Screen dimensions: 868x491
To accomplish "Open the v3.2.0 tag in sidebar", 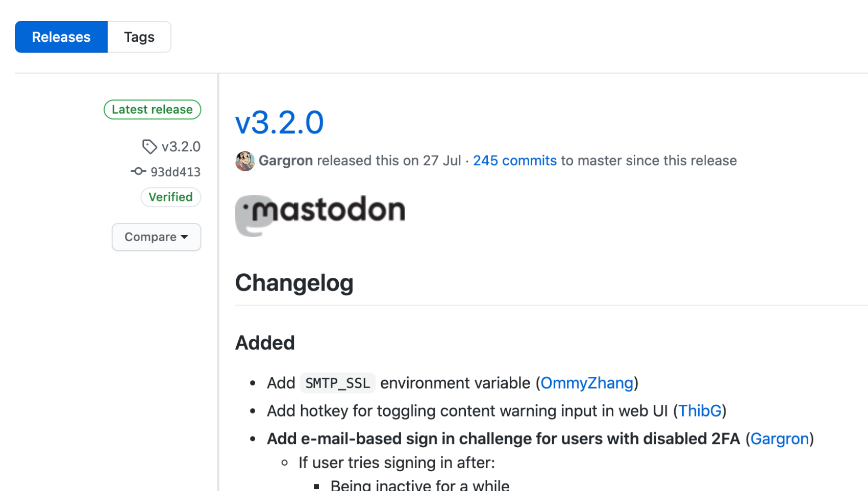I will (x=181, y=147).
